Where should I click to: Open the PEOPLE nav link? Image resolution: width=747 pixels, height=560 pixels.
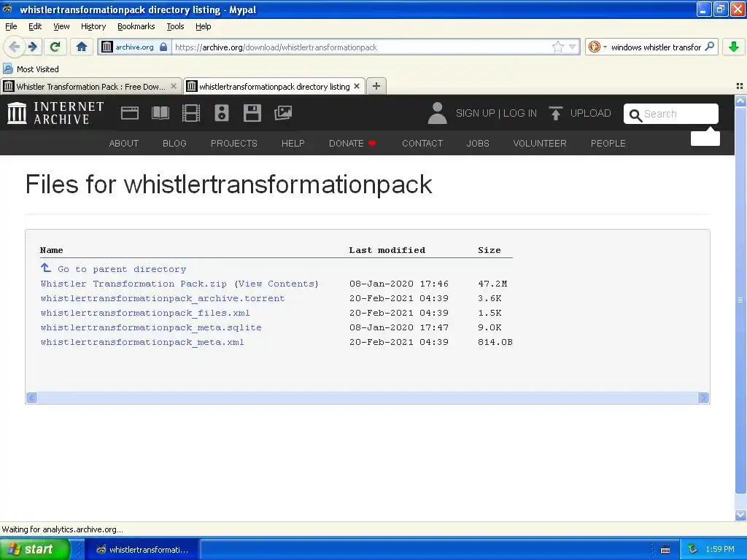pos(608,144)
